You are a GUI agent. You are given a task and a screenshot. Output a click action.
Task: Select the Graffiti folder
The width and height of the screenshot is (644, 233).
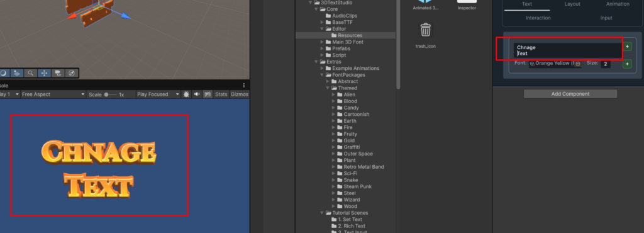[352, 147]
